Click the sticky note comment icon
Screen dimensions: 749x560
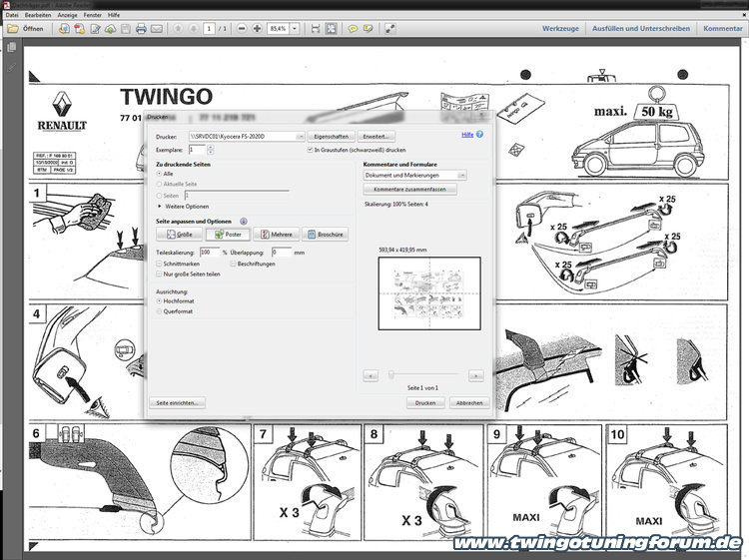[x=353, y=29]
